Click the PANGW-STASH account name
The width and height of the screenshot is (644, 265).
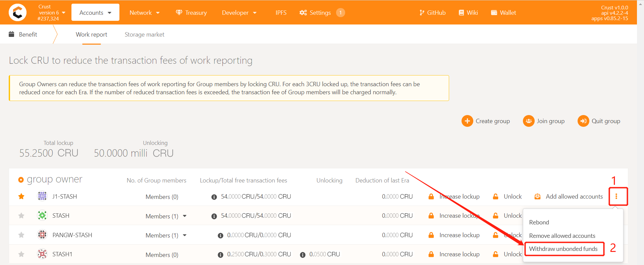(72, 235)
